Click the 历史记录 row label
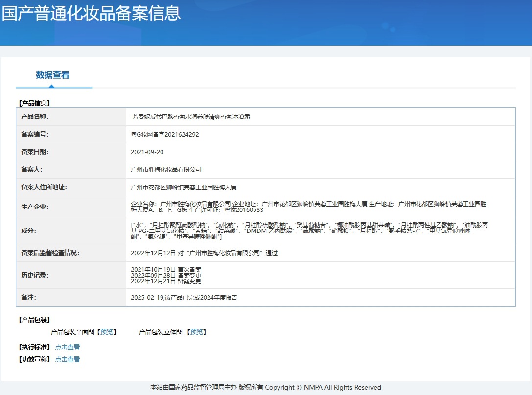Image resolution: width=532 pixels, height=395 pixels. click(x=35, y=275)
